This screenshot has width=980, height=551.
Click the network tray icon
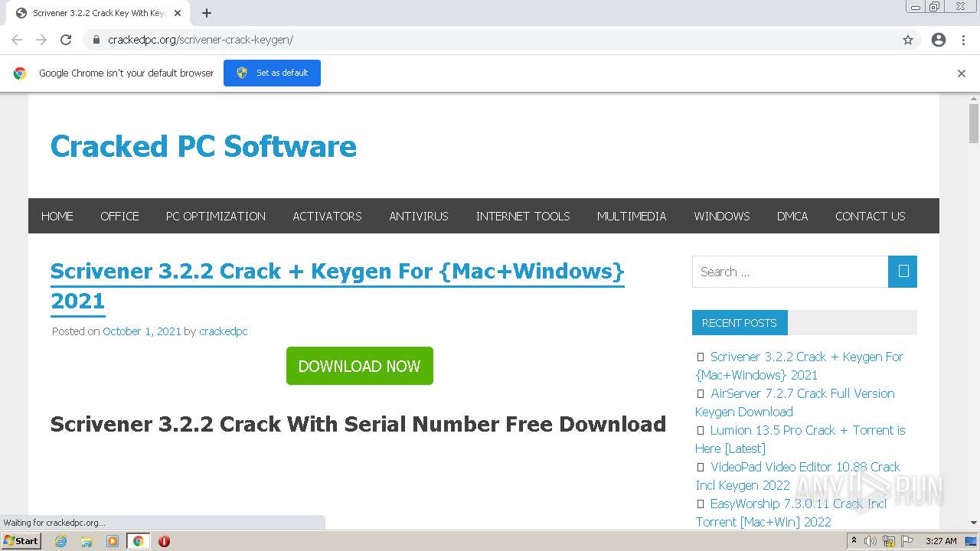[x=889, y=541]
